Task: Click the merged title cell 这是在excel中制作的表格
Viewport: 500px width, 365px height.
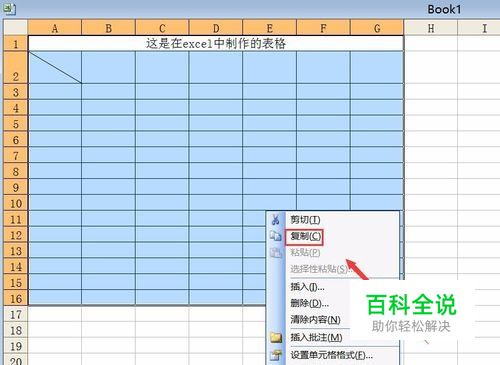Action: pos(216,43)
